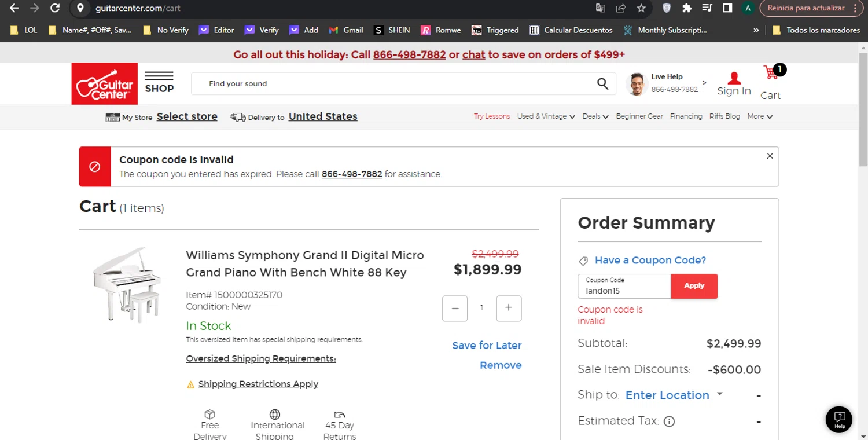Decrease piano quantity with minus button
This screenshot has height=440, width=868.
(x=455, y=308)
